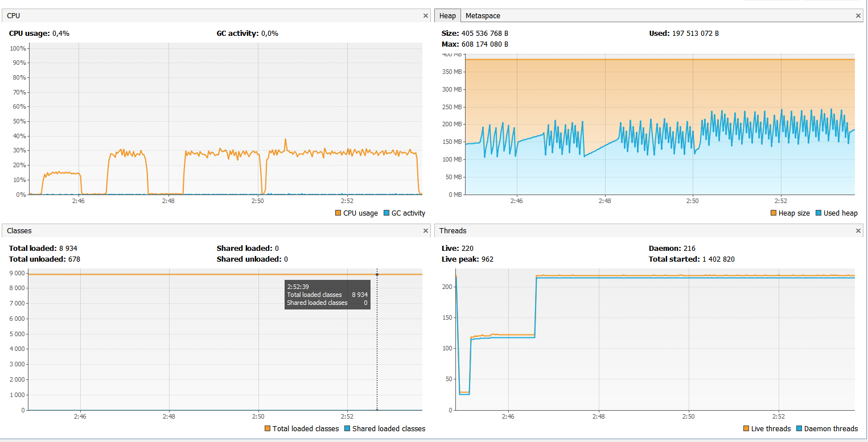Click the Used heap legend swatch

pyautogui.click(x=818, y=213)
